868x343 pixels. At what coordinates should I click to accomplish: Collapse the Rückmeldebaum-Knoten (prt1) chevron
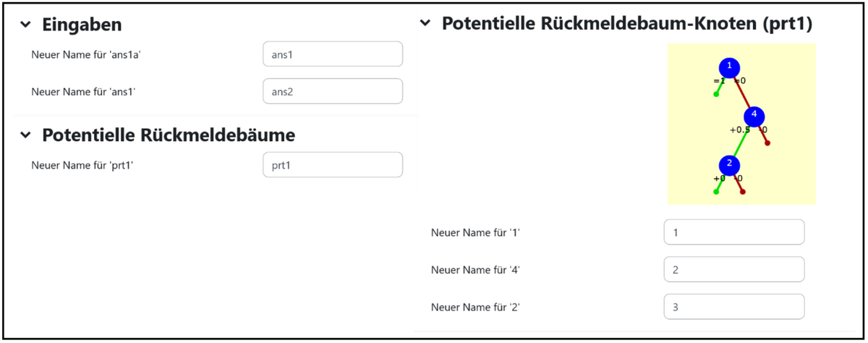coord(425,23)
